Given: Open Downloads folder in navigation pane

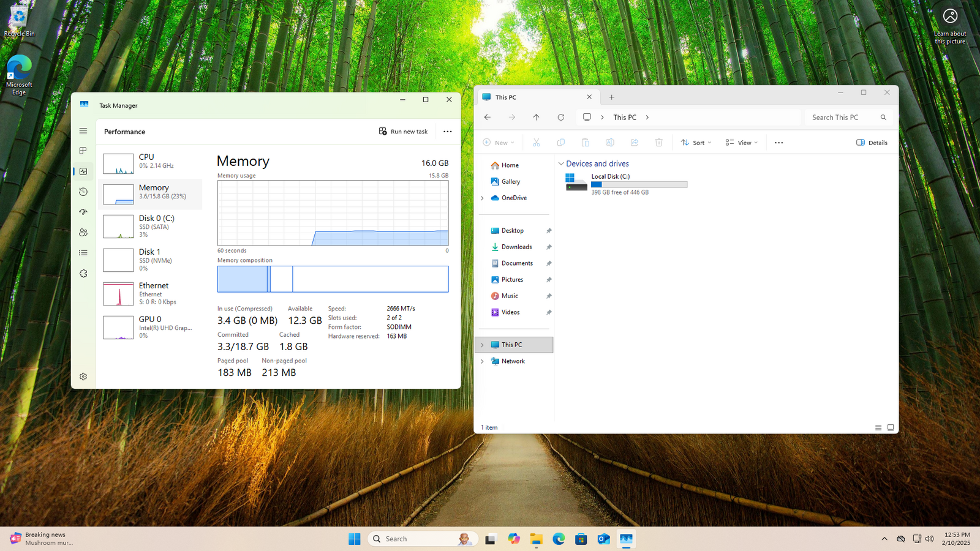Looking at the screenshot, I should click(516, 247).
